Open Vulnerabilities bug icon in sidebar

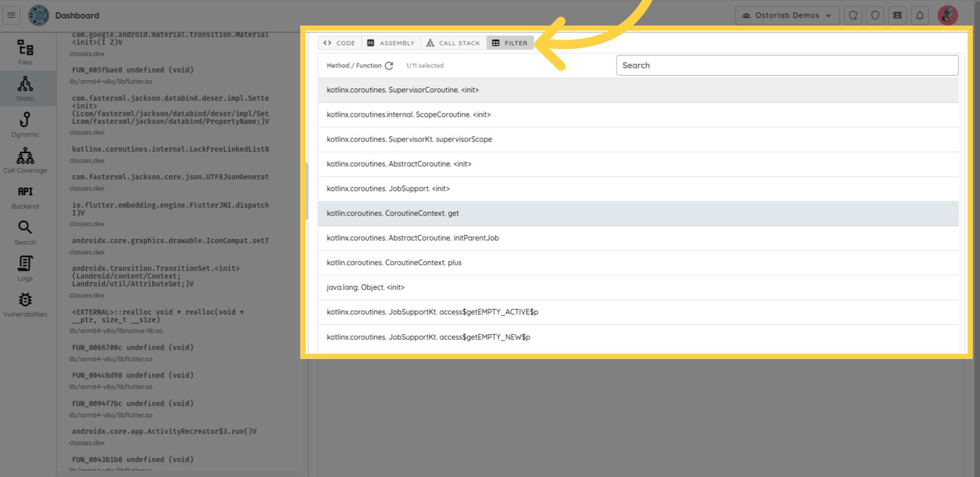25,304
